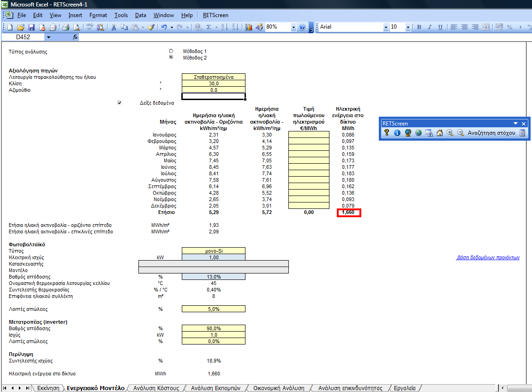Image resolution: width=532 pixels, height=392 pixels.
Task: Expand RETScreen toolbar options arrow
Action: (515, 124)
